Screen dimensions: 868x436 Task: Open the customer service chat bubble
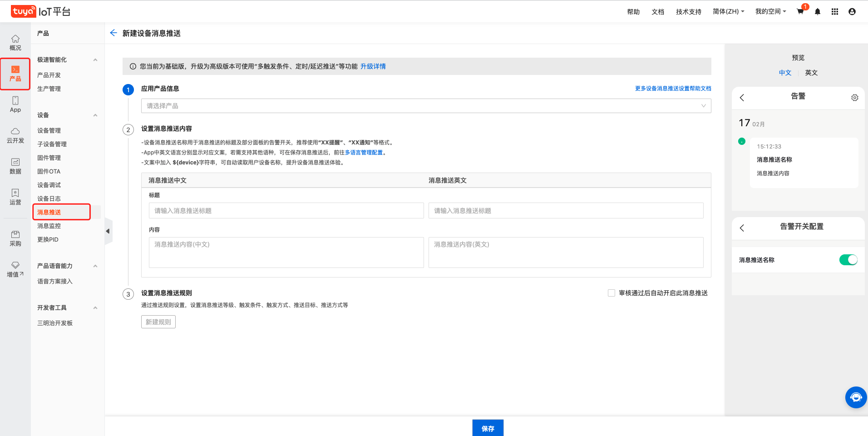pos(856,397)
